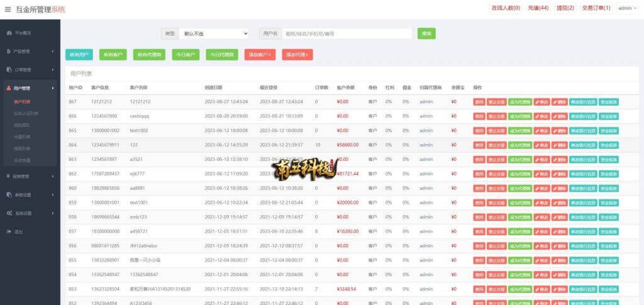Open the 充值(44) notification link

[538, 8]
